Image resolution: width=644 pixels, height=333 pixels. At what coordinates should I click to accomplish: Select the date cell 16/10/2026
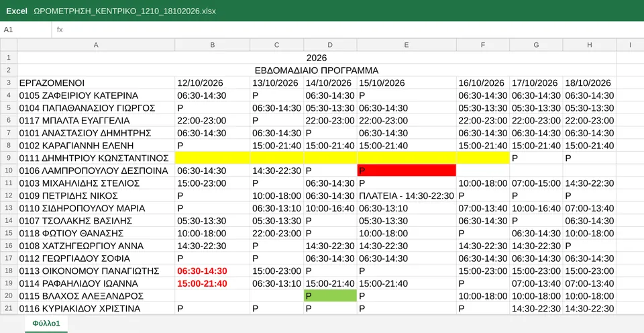[x=483, y=83]
